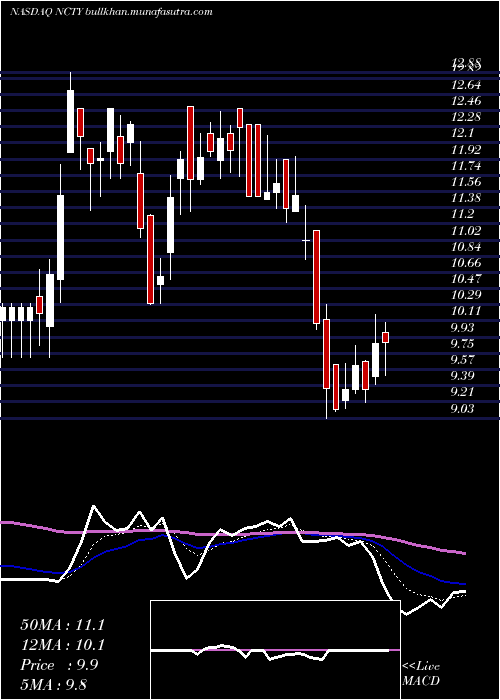Click the 10.47 price axis label
This screenshot has height=700, width=500.
click(466, 279)
